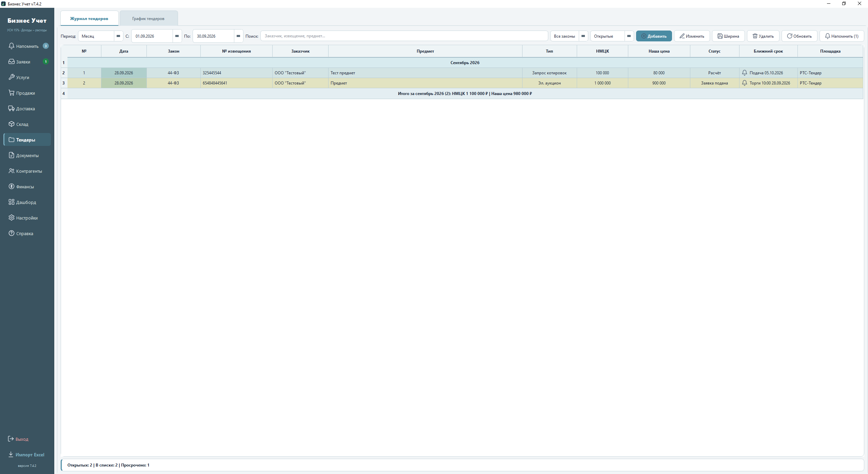
Task: Select Тендеры in the sidebar
Action: [x=27, y=140]
